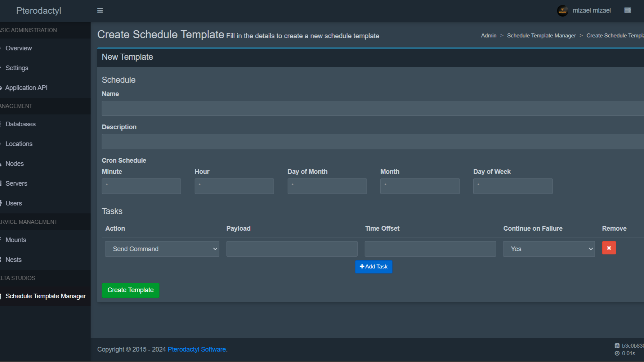Click the Databases icon in sidebar
The width and height of the screenshot is (644, 362).
pyautogui.click(x=1, y=124)
